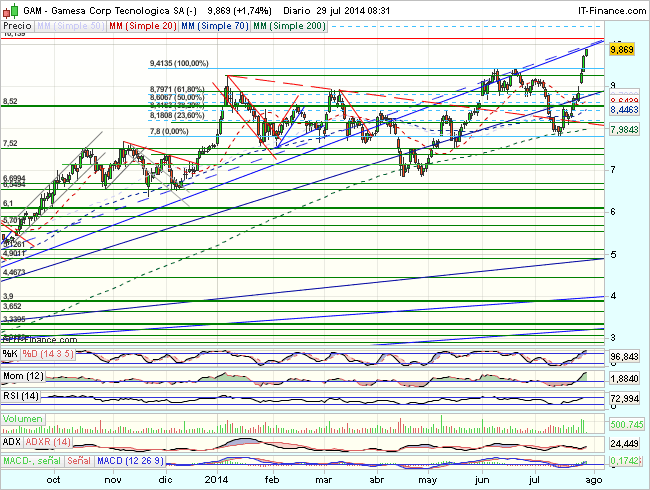650x490 pixels.
Task: Click the current price tag 9,869
Action: click(x=622, y=50)
